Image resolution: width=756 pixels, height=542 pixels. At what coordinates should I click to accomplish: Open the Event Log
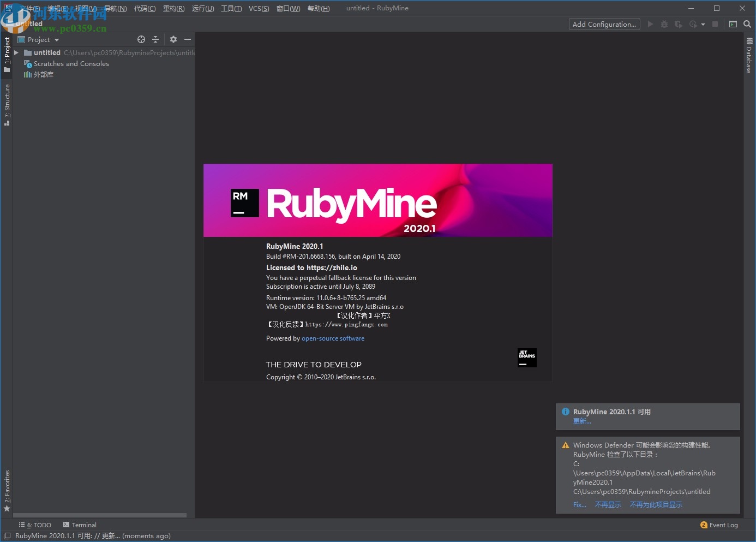click(719, 525)
